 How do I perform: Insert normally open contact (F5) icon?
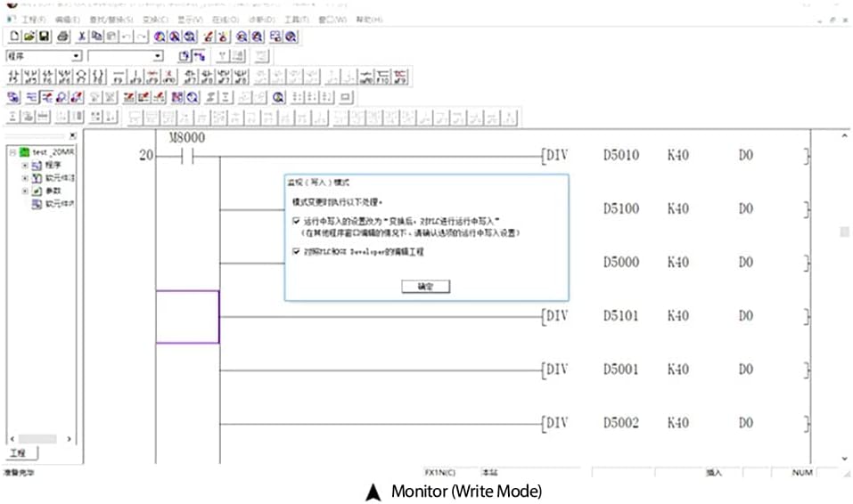point(14,77)
